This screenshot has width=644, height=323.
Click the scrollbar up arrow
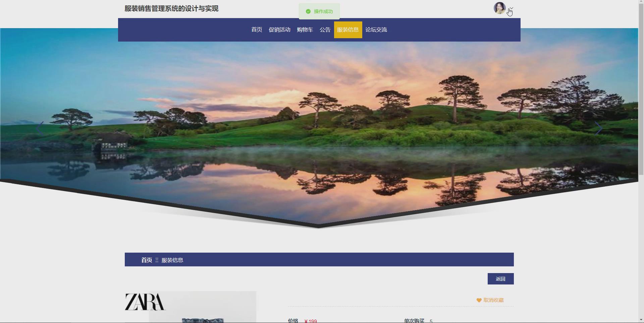click(x=641, y=2)
